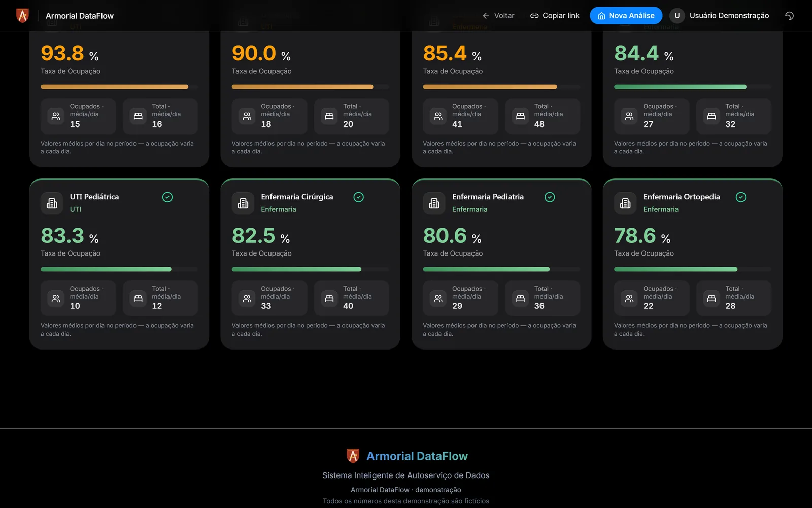Click the bed icon in Enfermaria Ortopedia's Total box
812x508 pixels.
(x=712, y=298)
